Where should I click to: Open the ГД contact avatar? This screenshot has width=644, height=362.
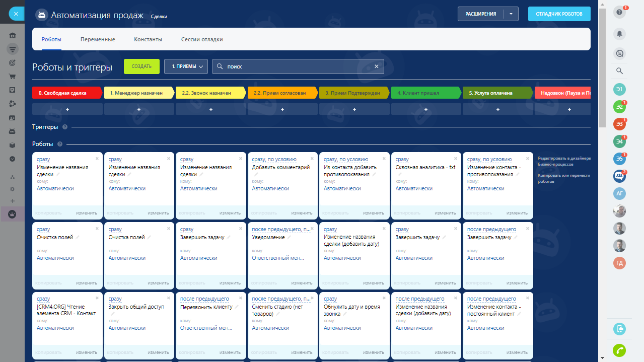point(620,263)
